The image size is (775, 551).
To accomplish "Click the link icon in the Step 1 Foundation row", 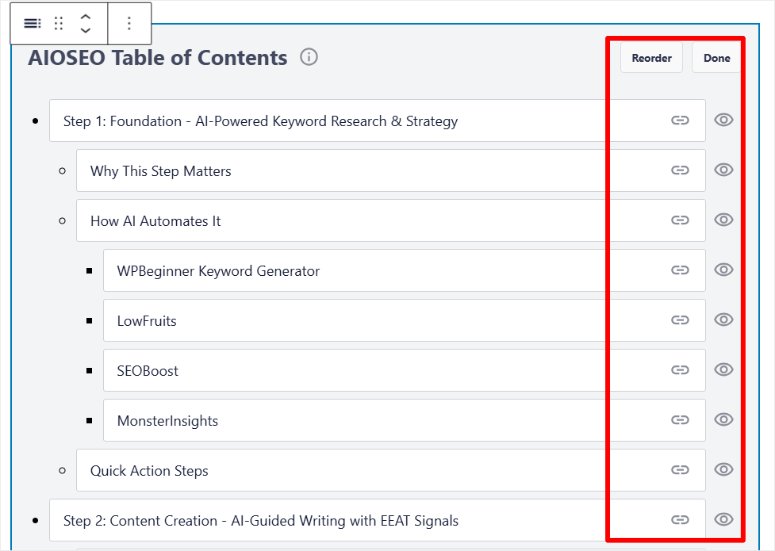I will (680, 120).
